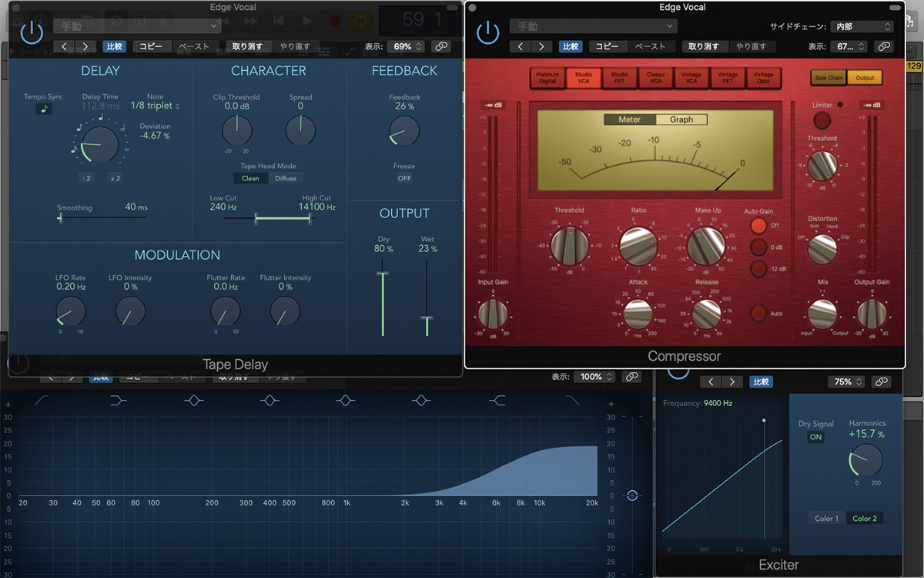Select the first parametric bell band icon
Image resolution: width=924 pixels, height=578 pixels.
tap(193, 400)
